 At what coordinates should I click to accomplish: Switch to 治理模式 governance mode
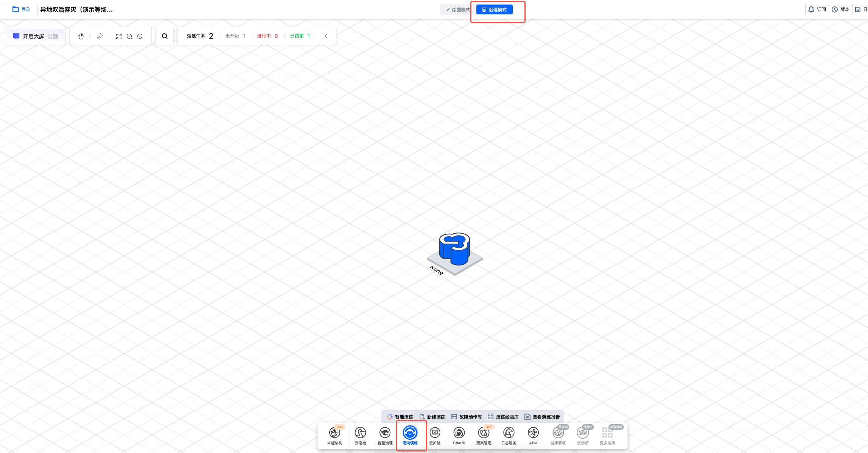(494, 10)
